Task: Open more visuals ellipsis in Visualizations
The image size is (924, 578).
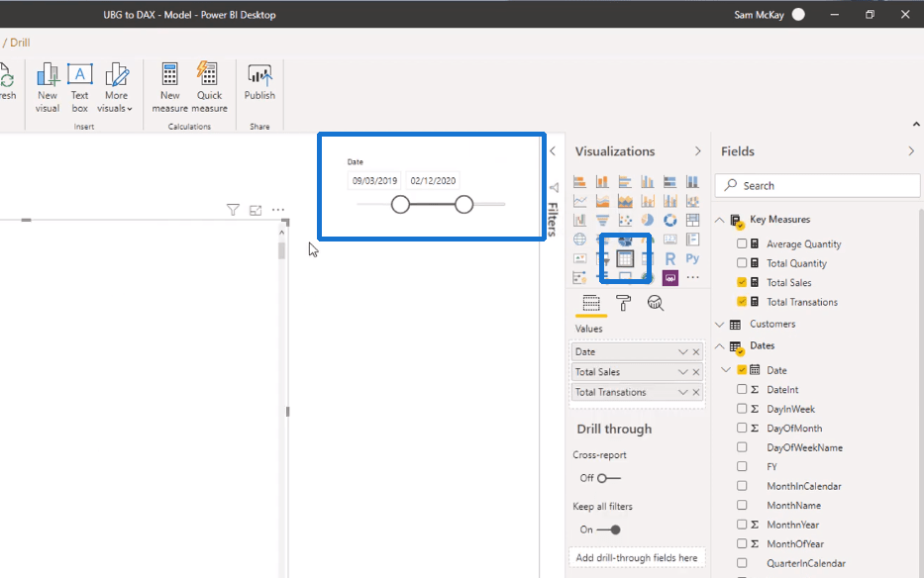Action: (x=692, y=277)
